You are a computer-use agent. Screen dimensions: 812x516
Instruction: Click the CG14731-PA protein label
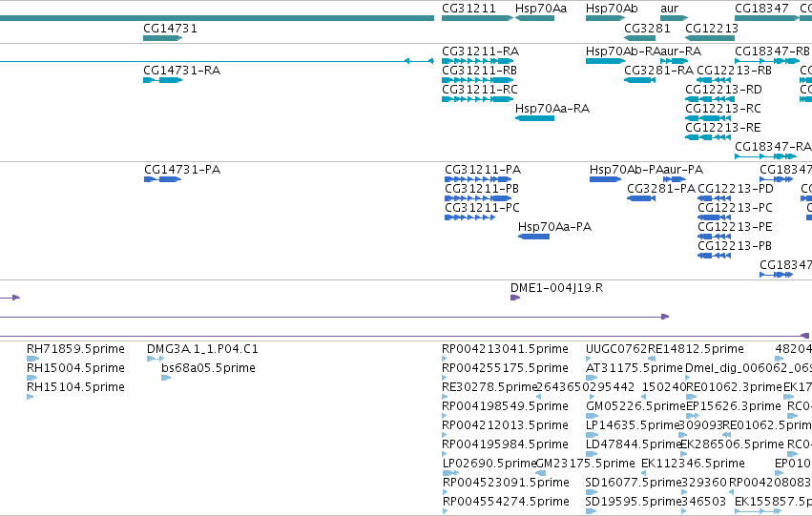click(x=181, y=170)
